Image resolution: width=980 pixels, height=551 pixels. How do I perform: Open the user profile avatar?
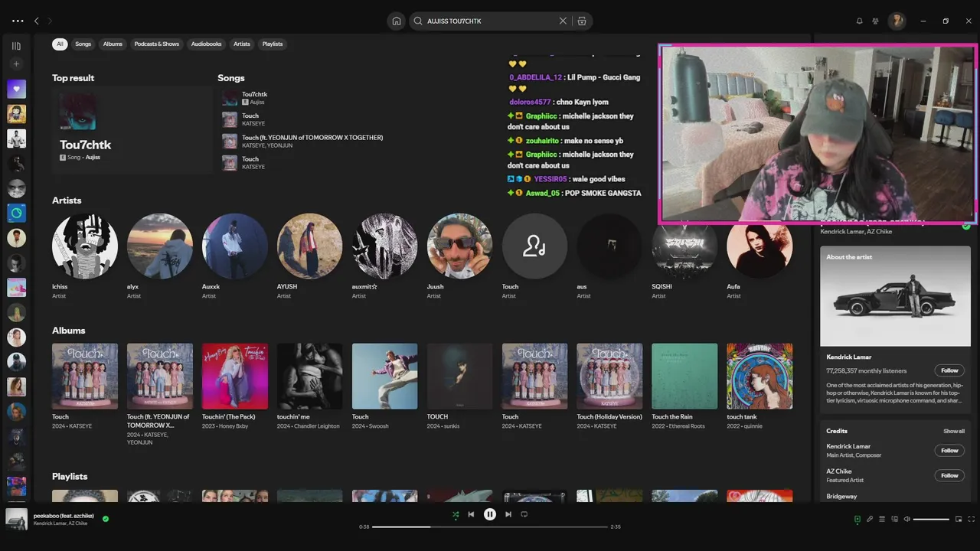click(x=897, y=21)
